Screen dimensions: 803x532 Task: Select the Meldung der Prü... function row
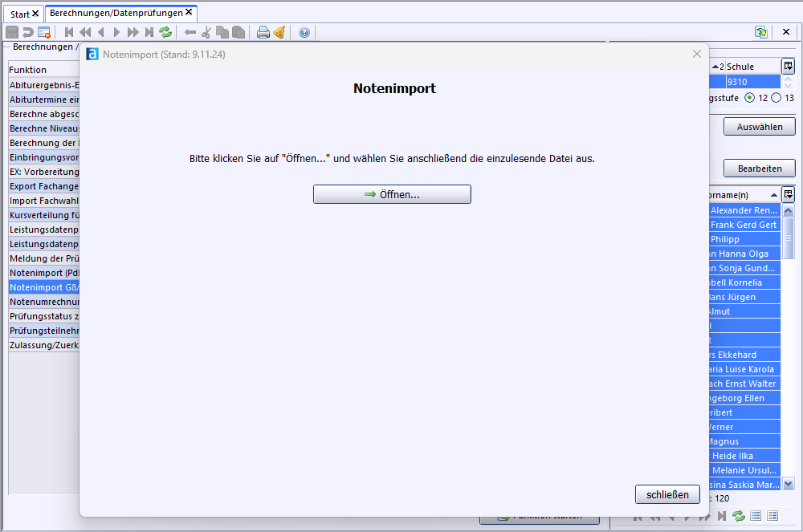pyautogui.click(x=44, y=258)
